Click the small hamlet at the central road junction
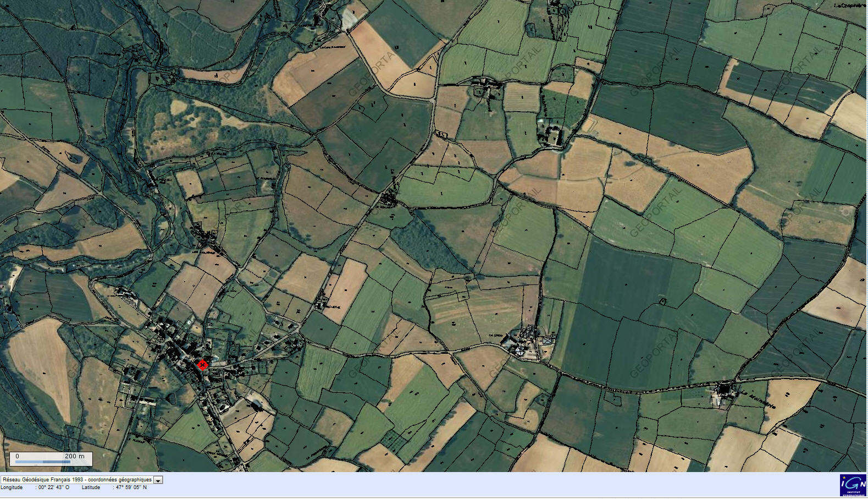Image resolution: width=868 pixels, height=499 pixels. point(389,198)
